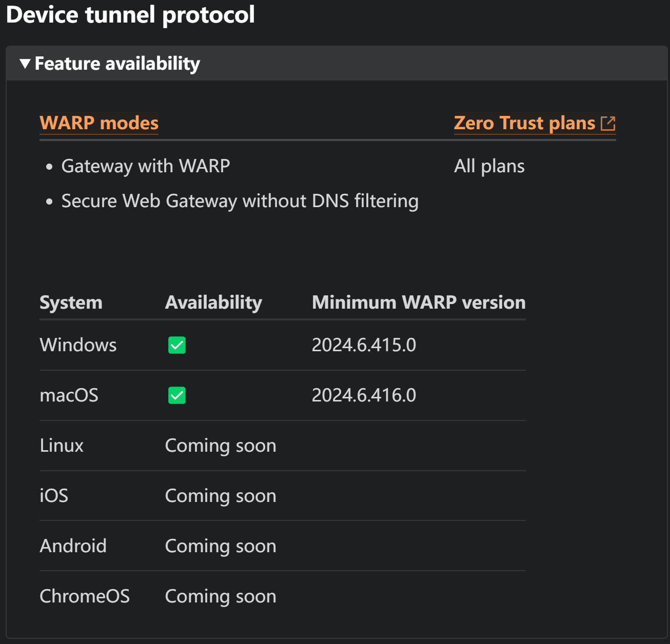Click the Availability column header

click(x=213, y=303)
